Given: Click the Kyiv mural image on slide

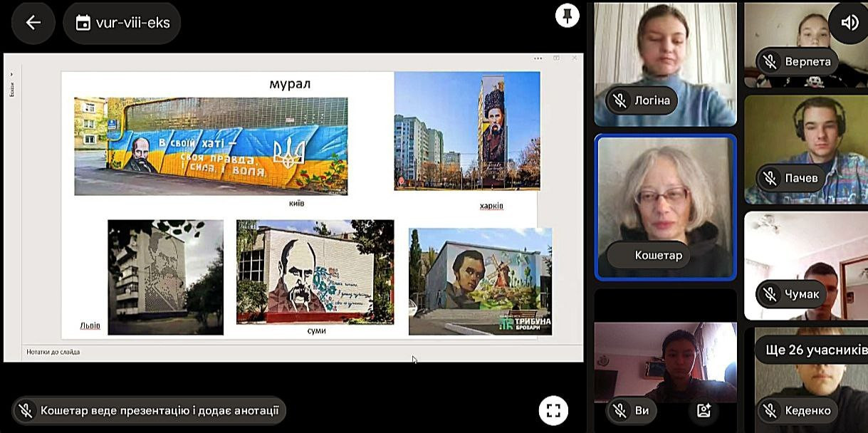Looking at the screenshot, I should pos(211,146).
